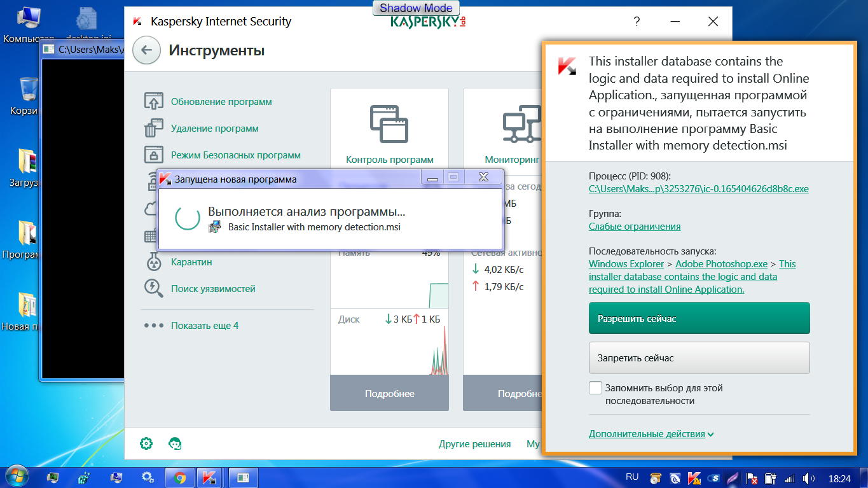Open support via the headset face icon
Screen dimensions: 868x488
pos(175,443)
